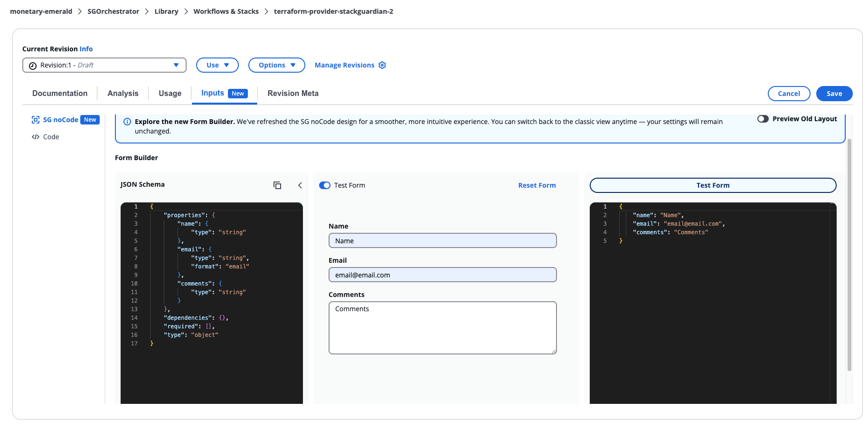
Task: Collapse the JSON Schema panel with the chevron
Action: coord(300,185)
